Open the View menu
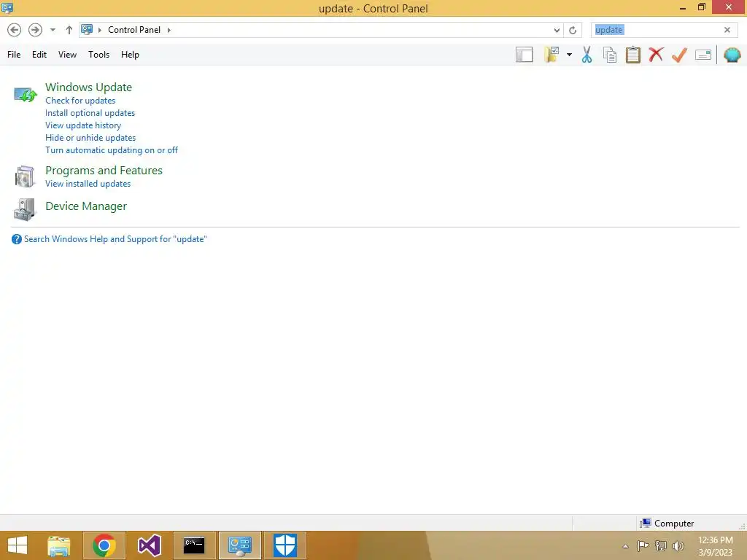The height and width of the screenshot is (560, 747). tap(67, 54)
